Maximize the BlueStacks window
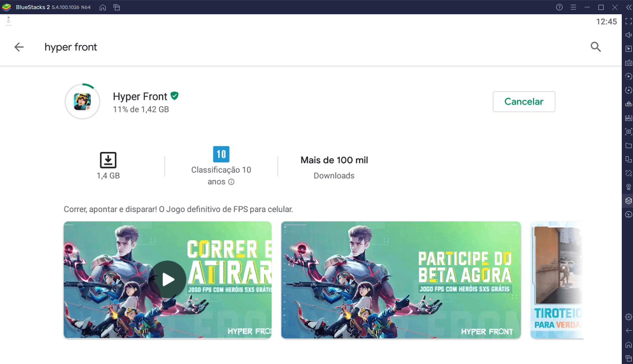633x364 pixels. [601, 7]
